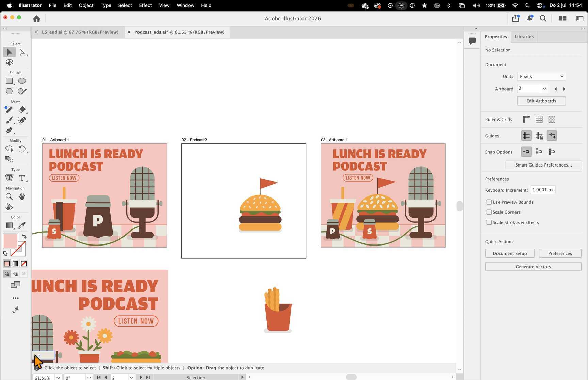This screenshot has width=588, height=380.
Task: Open the Units dropdown set to Pixels
Action: pyautogui.click(x=541, y=76)
